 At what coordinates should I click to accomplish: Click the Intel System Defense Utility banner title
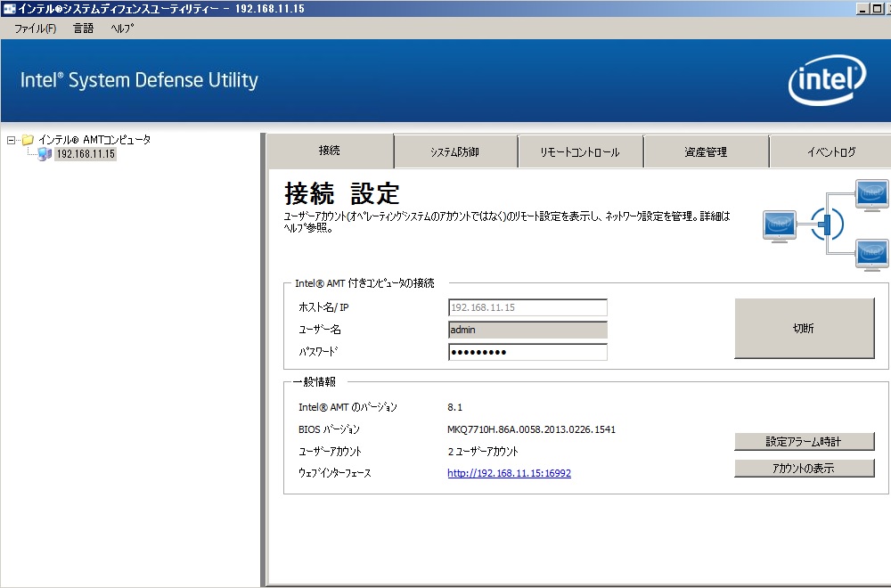139,80
